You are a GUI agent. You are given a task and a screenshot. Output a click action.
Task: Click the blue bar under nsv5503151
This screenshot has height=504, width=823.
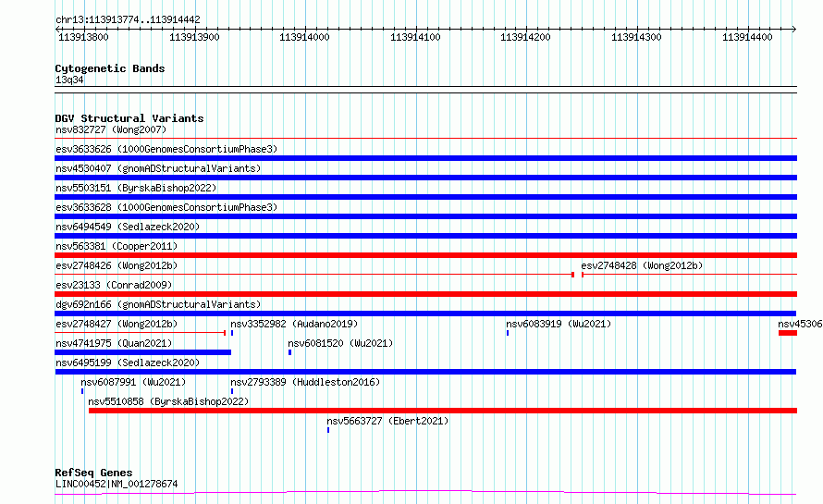(x=425, y=197)
